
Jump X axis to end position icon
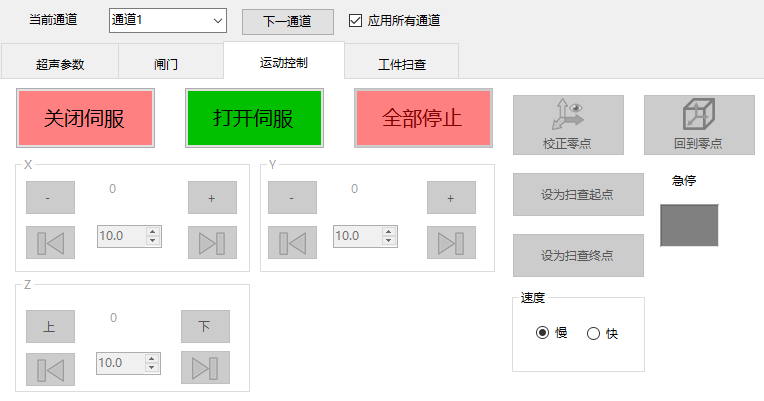(x=212, y=242)
